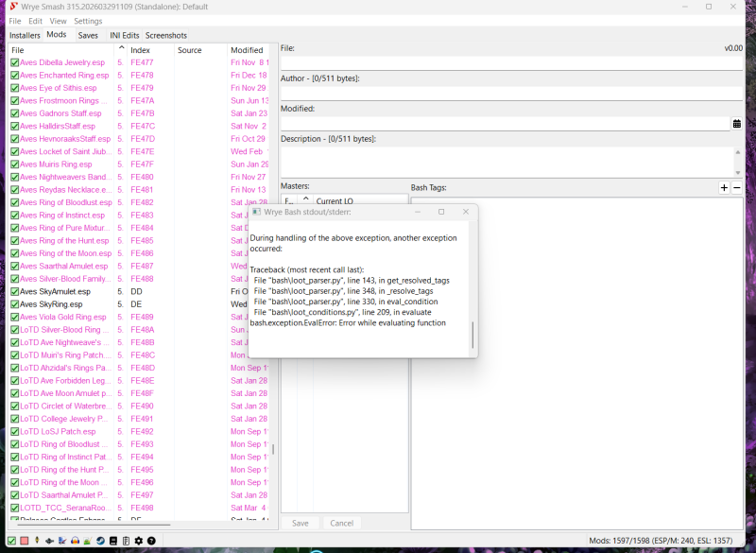Click the Wrye Smash app logo in title bar
This screenshot has width=756, height=553.
pos(13,7)
